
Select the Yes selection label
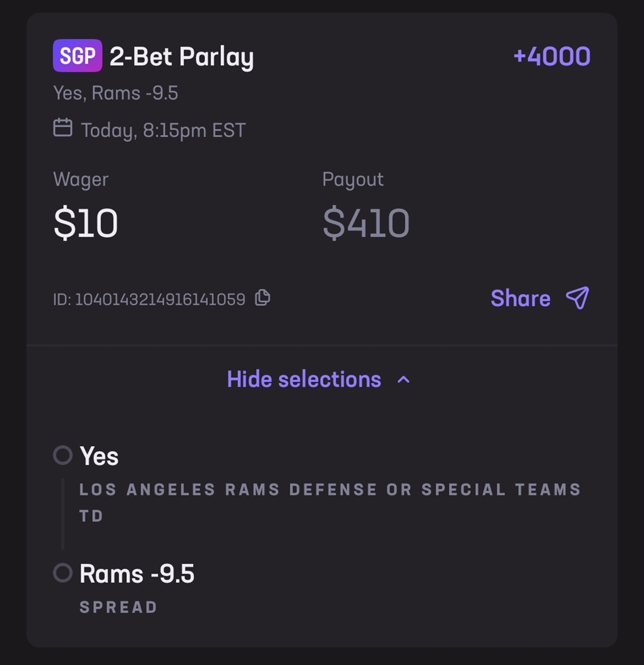(99, 456)
